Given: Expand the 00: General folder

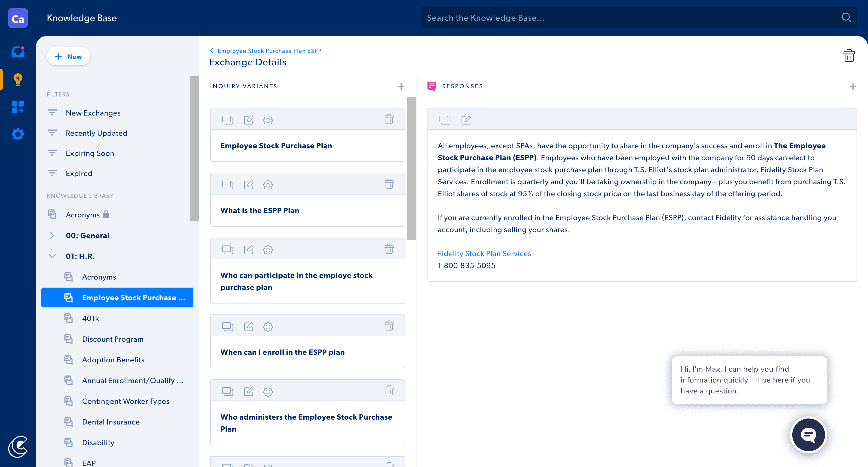Looking at the screenshot, I should tap(52, 236).
